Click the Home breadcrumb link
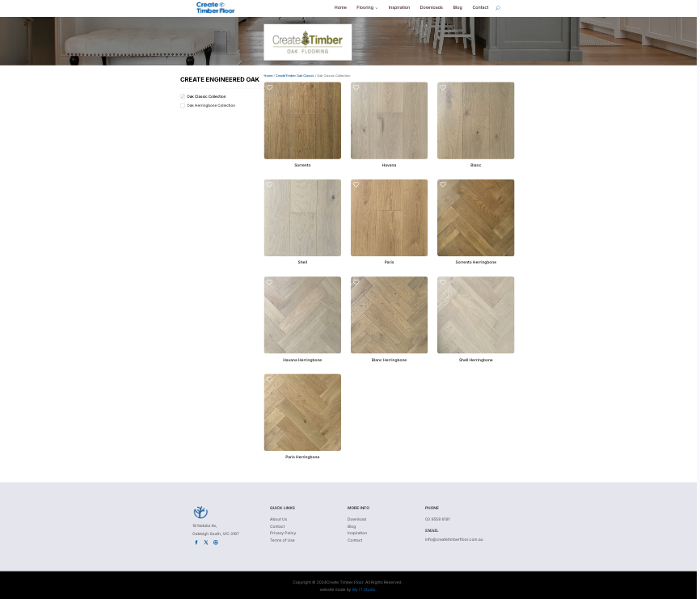 (x=268, y=76)
